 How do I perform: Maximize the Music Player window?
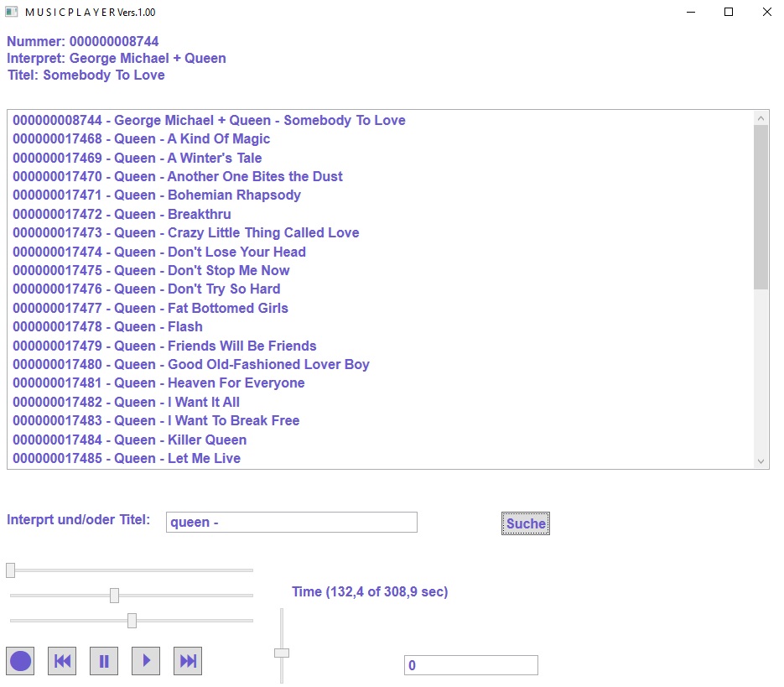click(729, 12)
